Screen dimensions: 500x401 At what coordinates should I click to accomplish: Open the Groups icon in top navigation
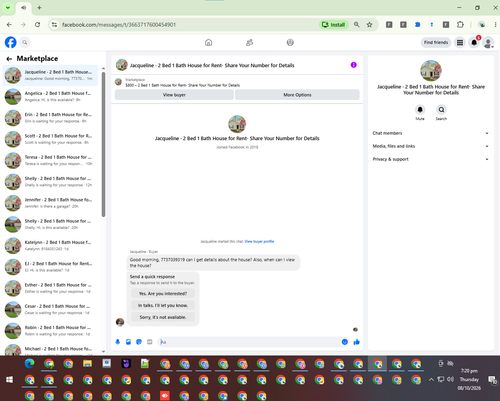(290, 42)
